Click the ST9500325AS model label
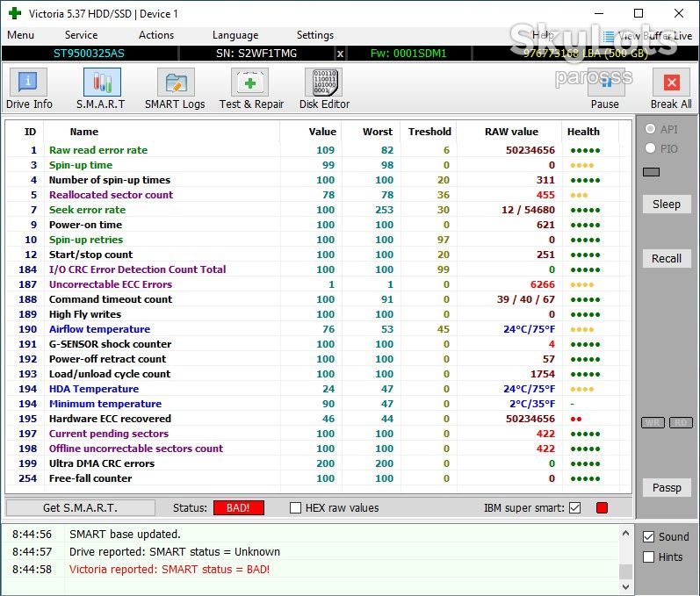This screenshot has height=596, width=700. 89,54
